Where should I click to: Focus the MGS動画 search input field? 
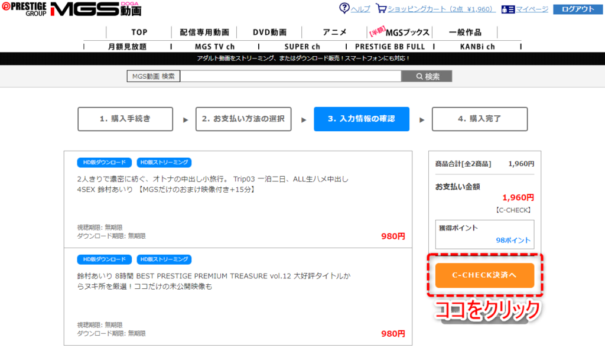[x=291, y=76]
